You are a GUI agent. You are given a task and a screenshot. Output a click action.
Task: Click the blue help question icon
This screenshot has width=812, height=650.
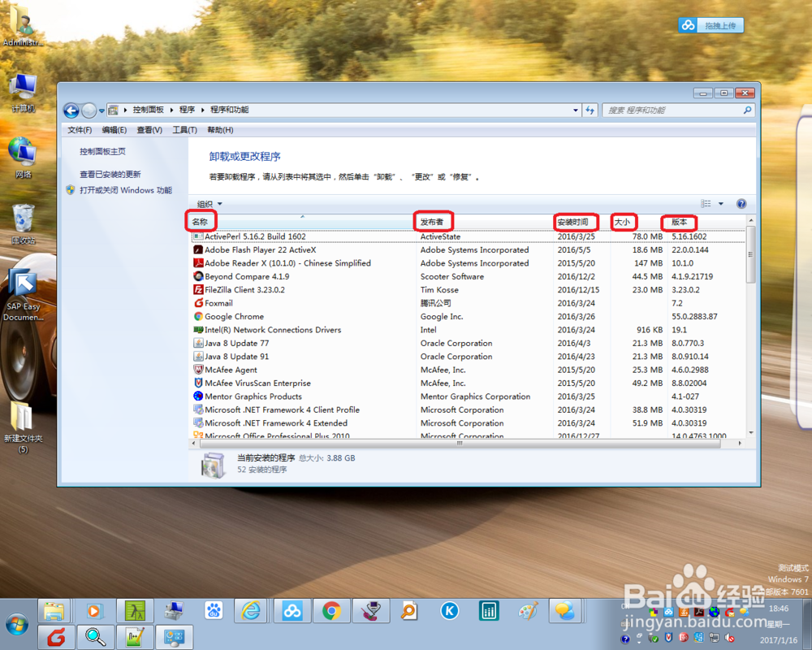[x=741, y=204]
